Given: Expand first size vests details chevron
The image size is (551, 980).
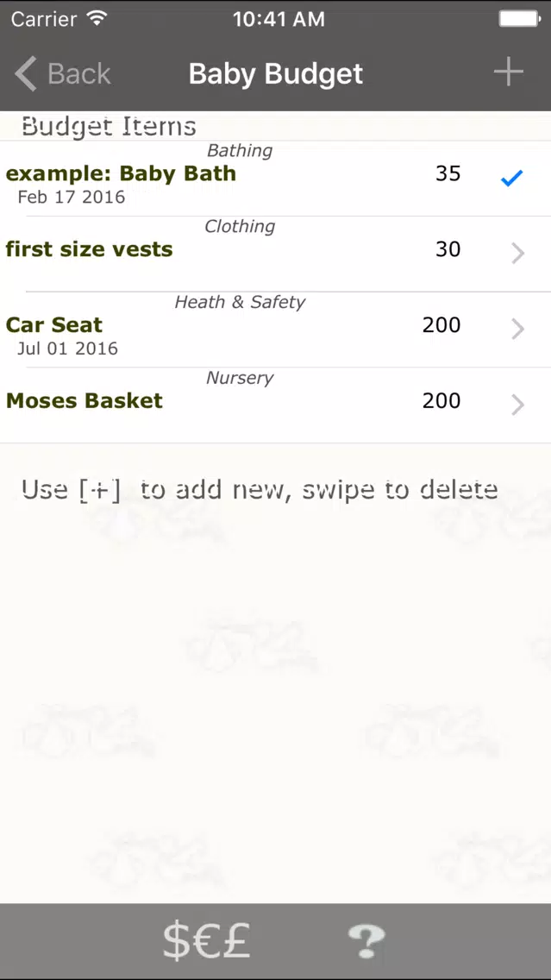Looking at the screenshot, I should [x=518, y=253].
